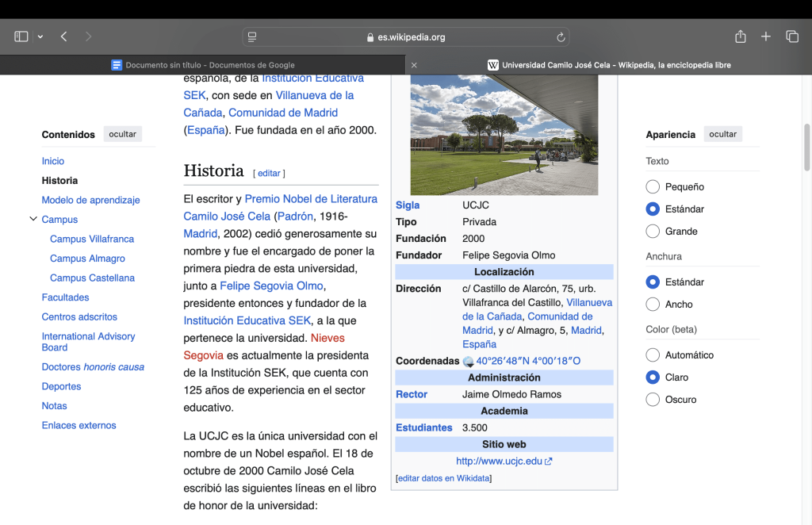Open Villanueva de la Cañada link in intro
Screen dimensions: 812x525
click(x=269, y=104)
